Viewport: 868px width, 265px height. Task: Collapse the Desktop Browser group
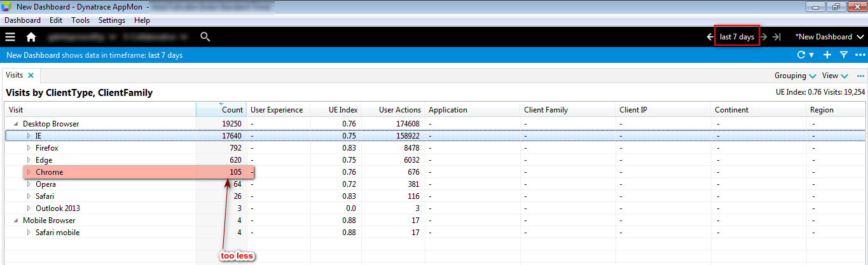pos(16,124)
